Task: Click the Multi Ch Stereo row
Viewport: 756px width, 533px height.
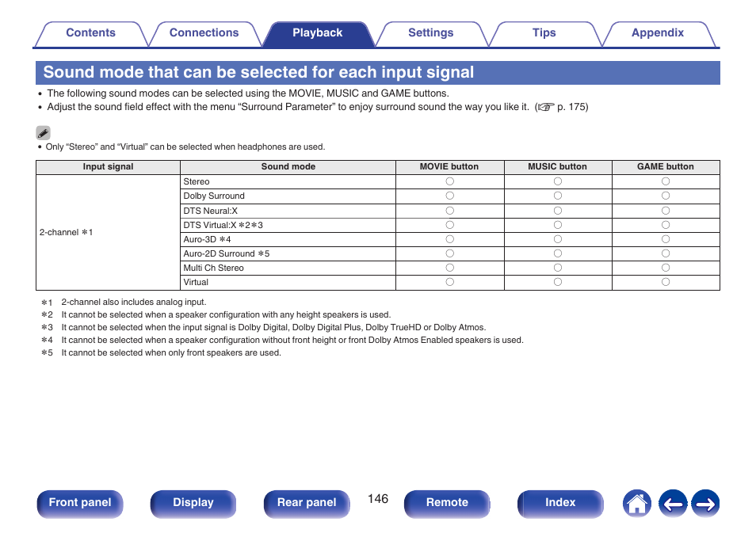Action: tap(288, 268)
